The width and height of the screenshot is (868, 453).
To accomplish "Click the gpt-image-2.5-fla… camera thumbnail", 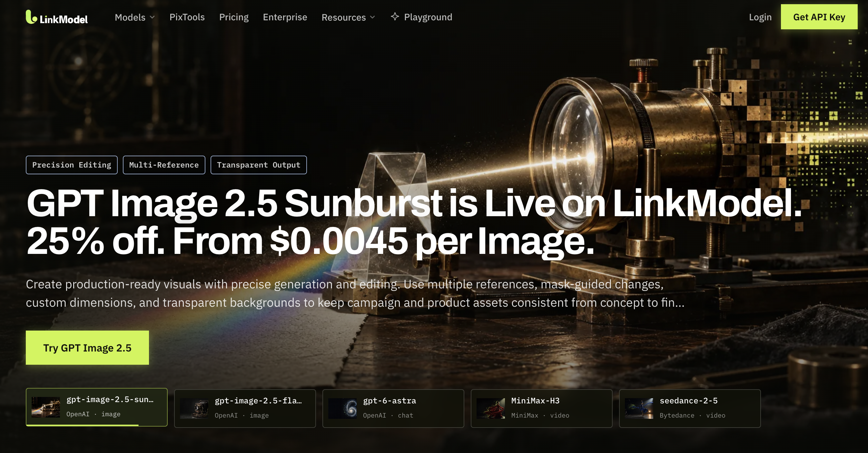I will pos(194,409).
